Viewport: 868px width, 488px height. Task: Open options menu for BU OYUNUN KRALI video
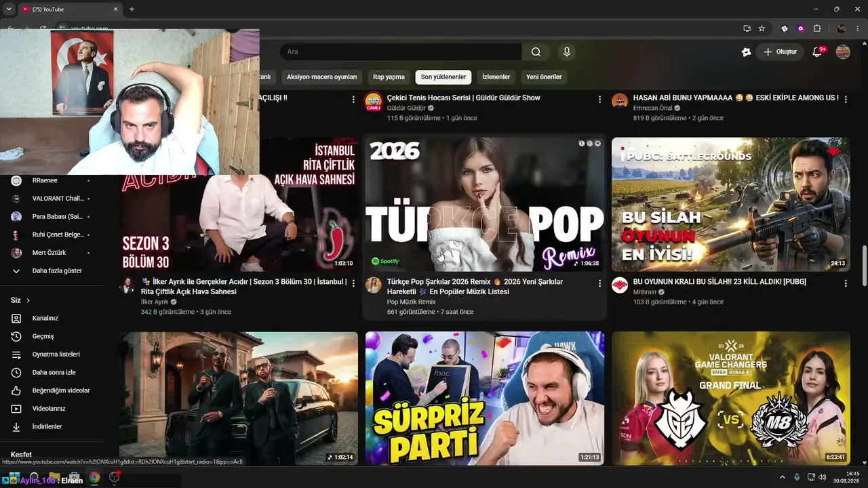(846, 283)
